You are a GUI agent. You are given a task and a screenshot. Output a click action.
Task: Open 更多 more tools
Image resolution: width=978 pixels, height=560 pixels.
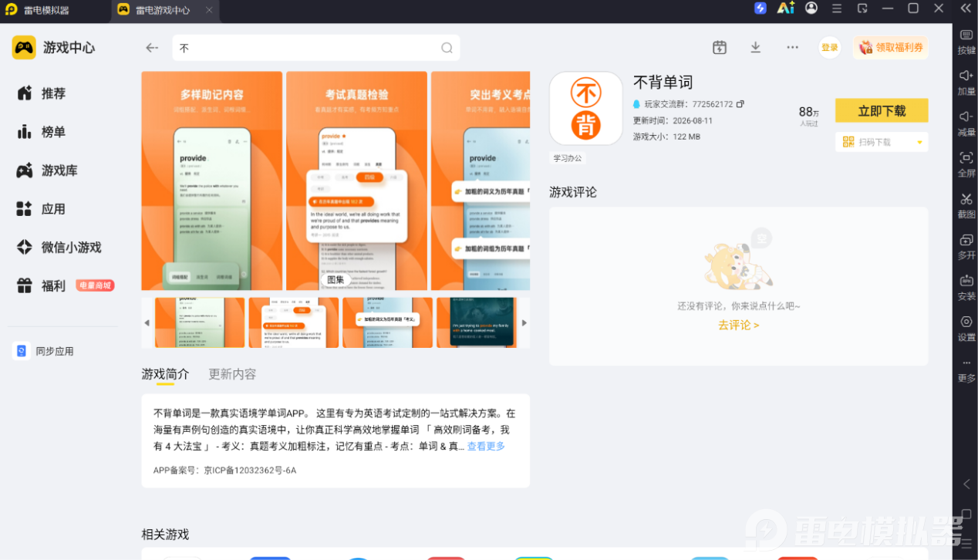[x=966, y=370]
